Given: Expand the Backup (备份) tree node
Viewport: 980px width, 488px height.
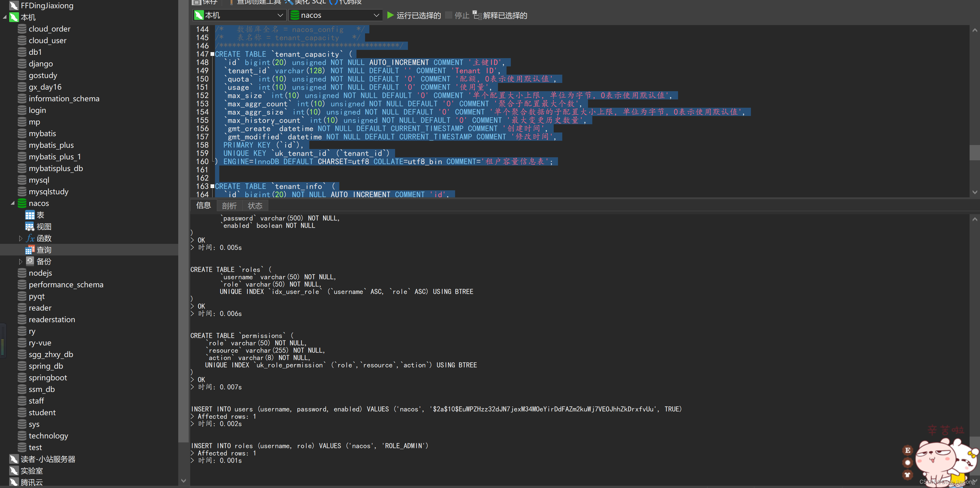Looking at the screenshot, I should tap(21, 262).
